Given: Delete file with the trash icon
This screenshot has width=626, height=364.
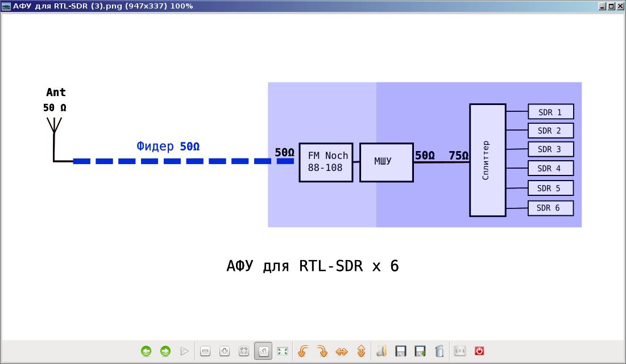Looking at the screenshot, I should pyautogui.click(x=439, y=352).
